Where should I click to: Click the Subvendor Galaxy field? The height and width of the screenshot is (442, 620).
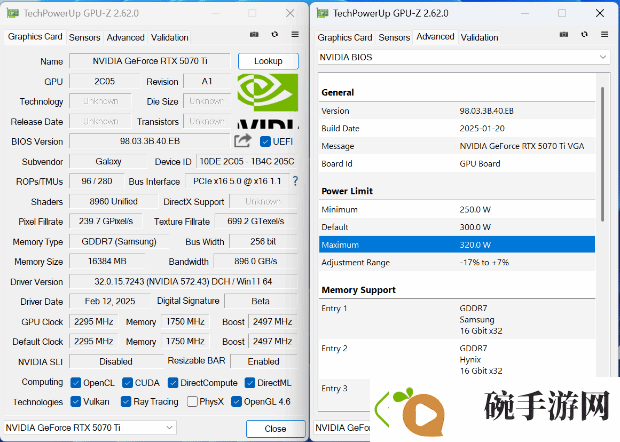pos(108,161)
